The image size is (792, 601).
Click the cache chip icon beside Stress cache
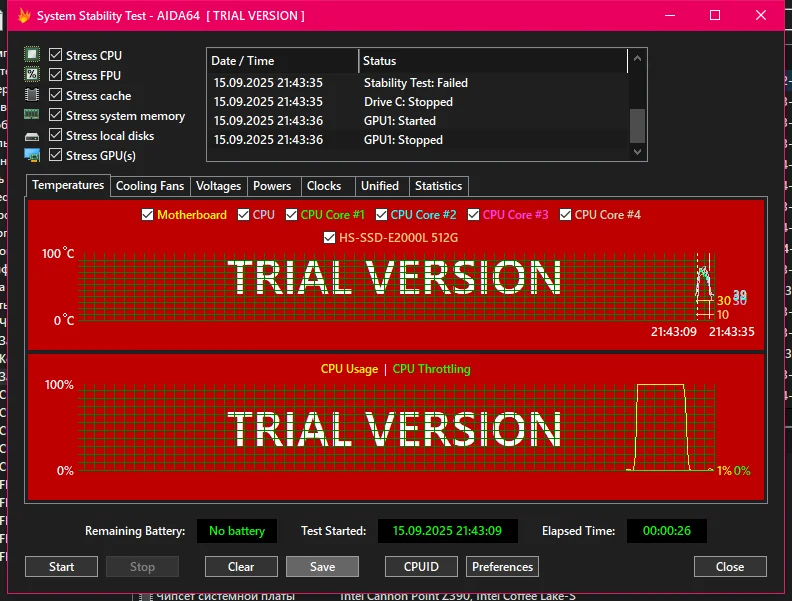pos(32,95)
